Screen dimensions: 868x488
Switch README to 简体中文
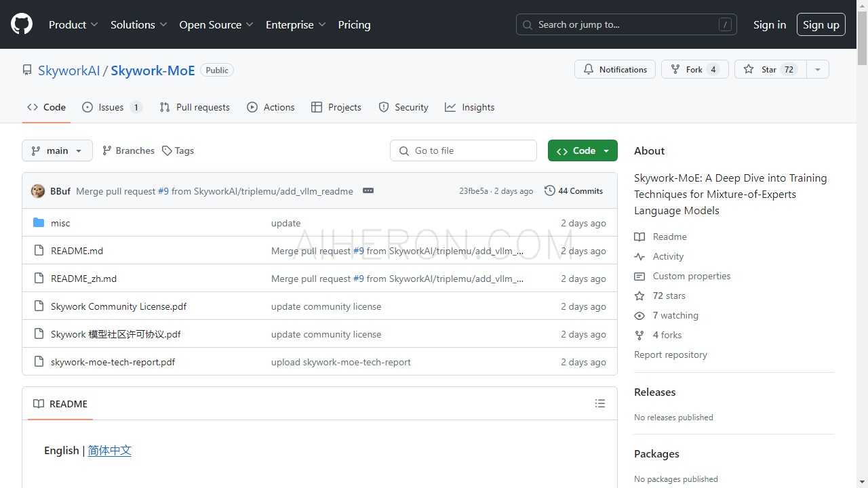point(110,451)
